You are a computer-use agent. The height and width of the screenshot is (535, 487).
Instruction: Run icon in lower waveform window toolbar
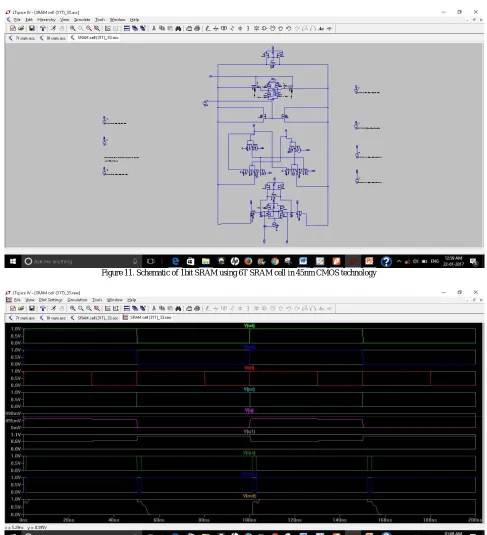pos(53,308)
